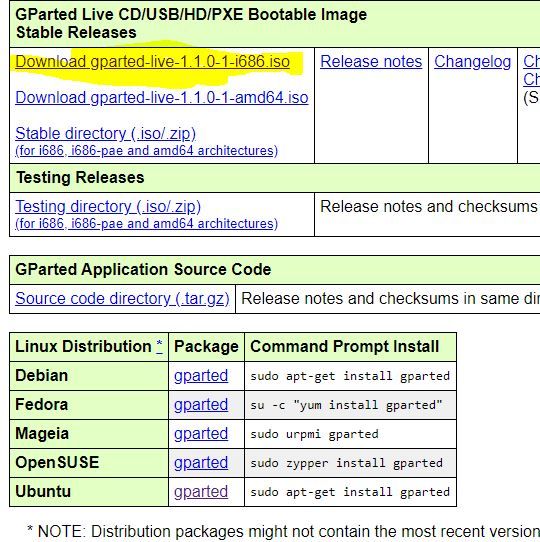Download gparted-live-1.1.0-1-i686.iso

coord(152,62)
